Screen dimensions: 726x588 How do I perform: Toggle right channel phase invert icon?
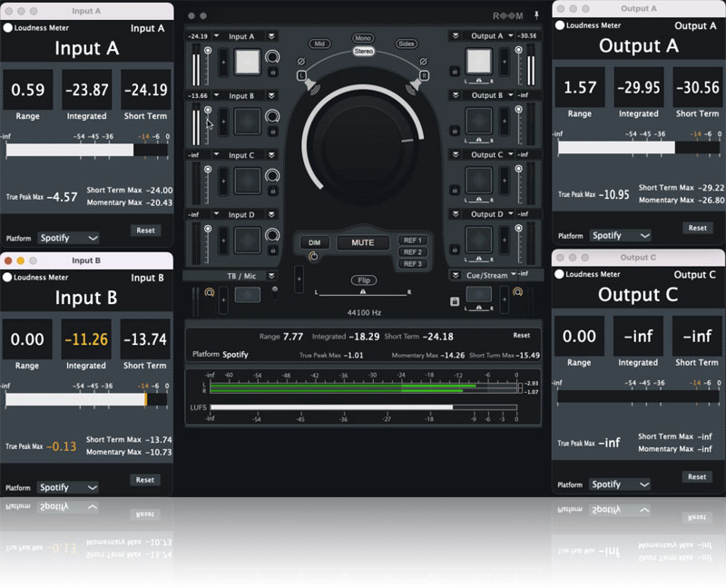424,63
